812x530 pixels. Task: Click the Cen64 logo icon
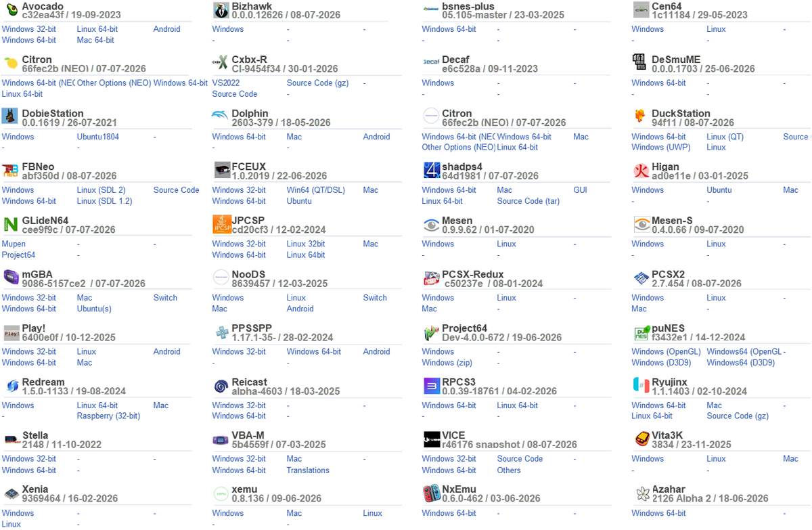coord(641,9)
